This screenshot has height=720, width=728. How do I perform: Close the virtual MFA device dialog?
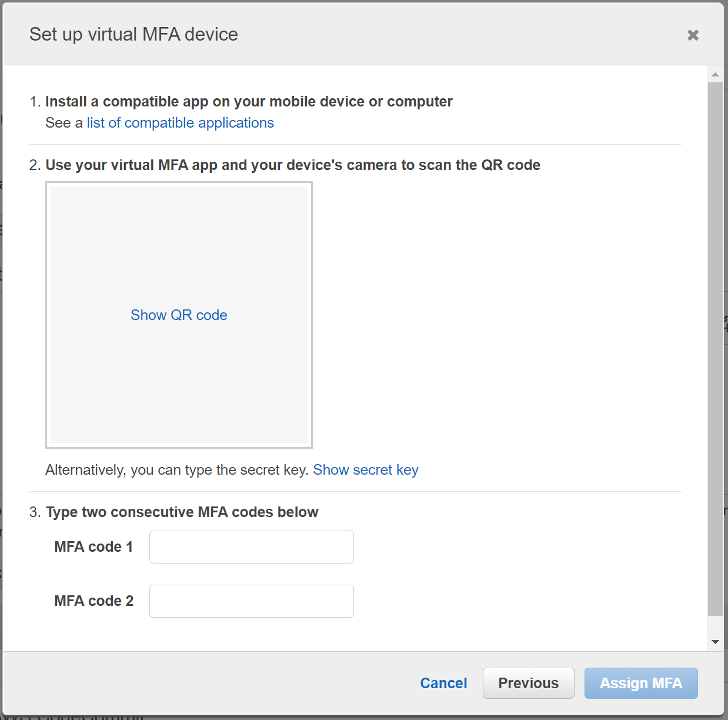(693, 35)
